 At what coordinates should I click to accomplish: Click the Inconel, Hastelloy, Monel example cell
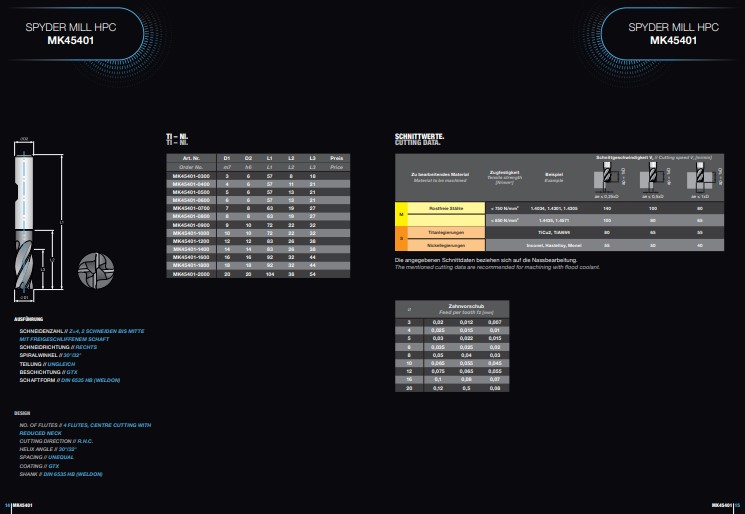(x=554, y=245)
